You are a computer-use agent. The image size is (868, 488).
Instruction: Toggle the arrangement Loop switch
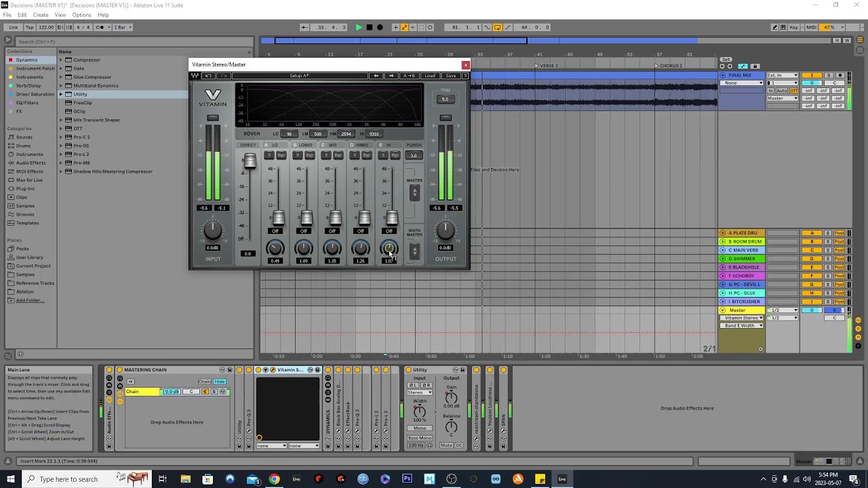pos(497,27)
